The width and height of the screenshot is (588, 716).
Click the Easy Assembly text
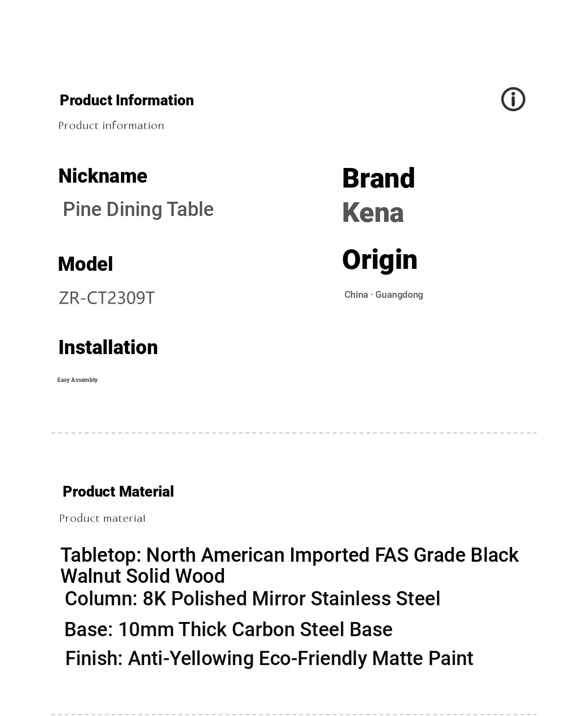[x=77, y=380]
